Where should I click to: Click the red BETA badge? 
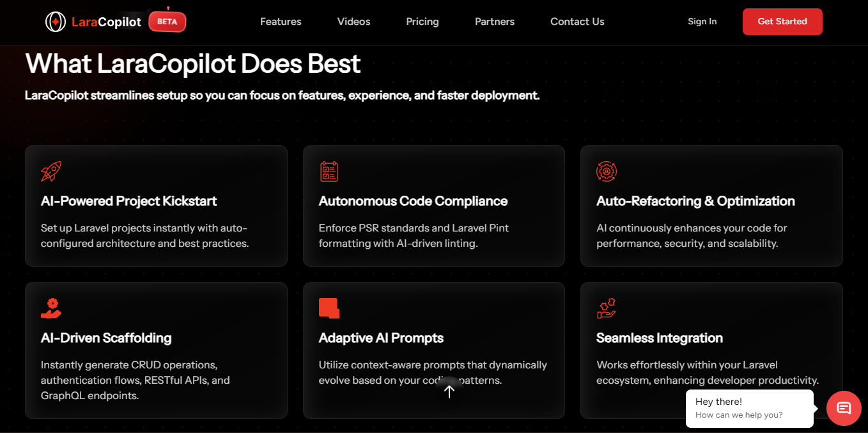(167, 22)
